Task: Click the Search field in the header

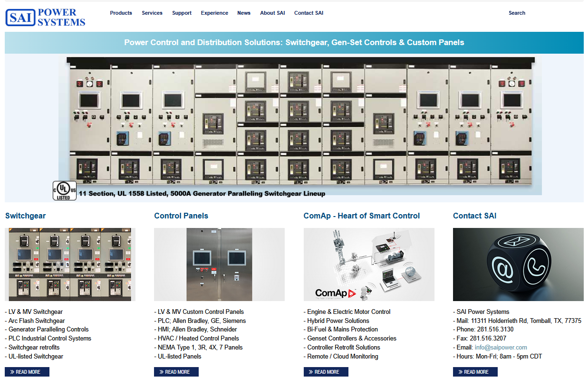Action: pyautogui.click(x=517, y=13)
